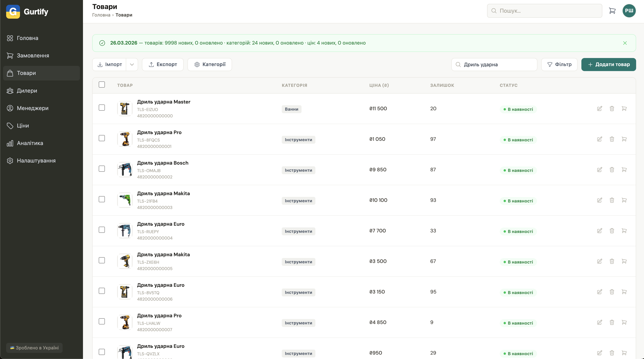The width and height of the screenshot is (644, 359).
Task: Click the Gurtify logo icon
Action: (x=13, y=12)
